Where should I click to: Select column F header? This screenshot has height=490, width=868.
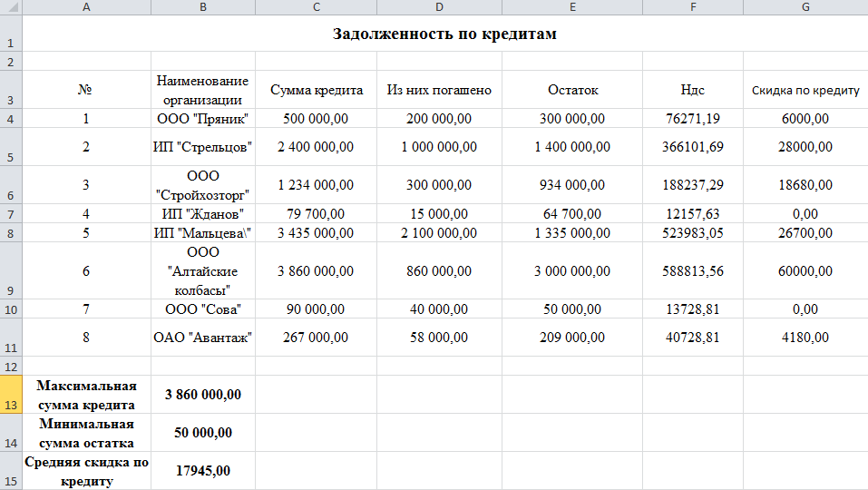[693, 6]
